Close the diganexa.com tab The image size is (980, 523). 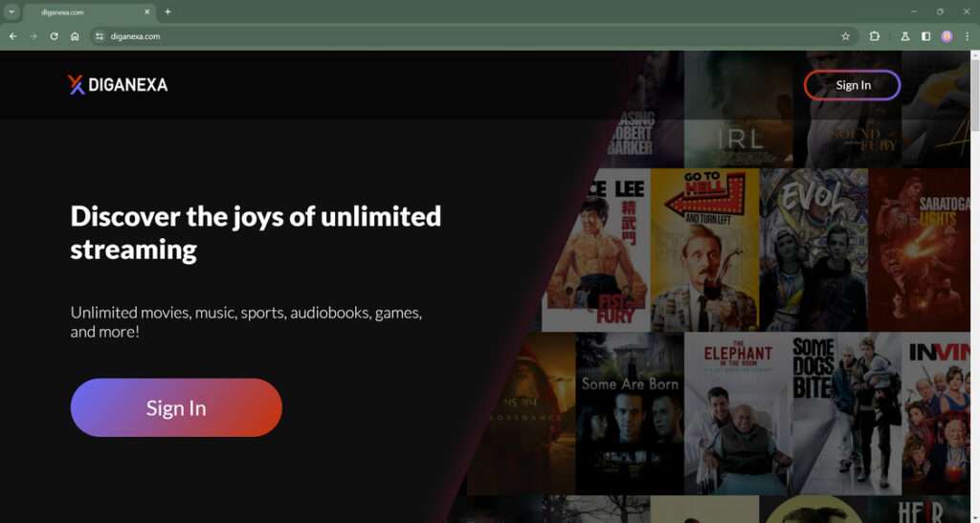[x=147, y=11]
